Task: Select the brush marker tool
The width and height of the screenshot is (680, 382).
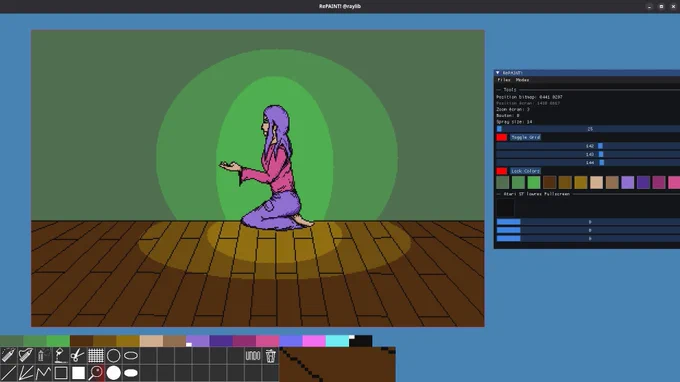Action: (26, 356)
